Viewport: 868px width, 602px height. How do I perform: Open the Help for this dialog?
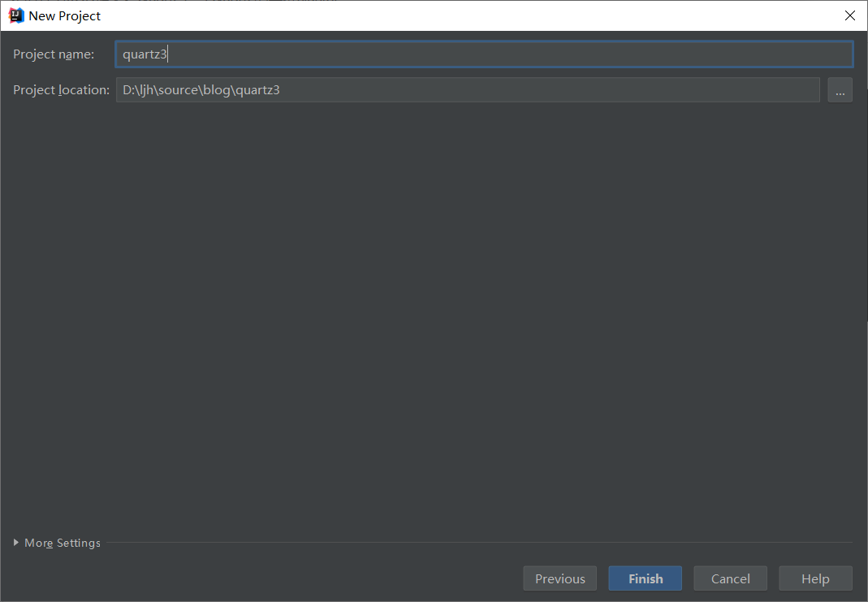pyautogui.click(x=815, y=578)
